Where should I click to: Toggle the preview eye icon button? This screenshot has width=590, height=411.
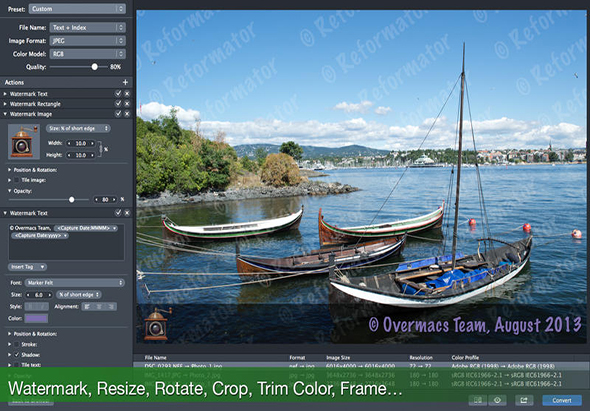497,400
